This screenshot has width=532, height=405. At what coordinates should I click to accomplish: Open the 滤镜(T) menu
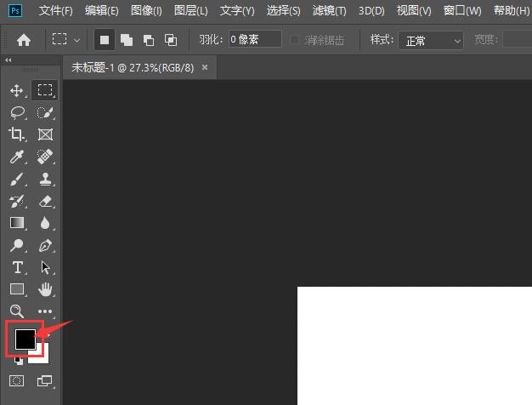point(330,11)
